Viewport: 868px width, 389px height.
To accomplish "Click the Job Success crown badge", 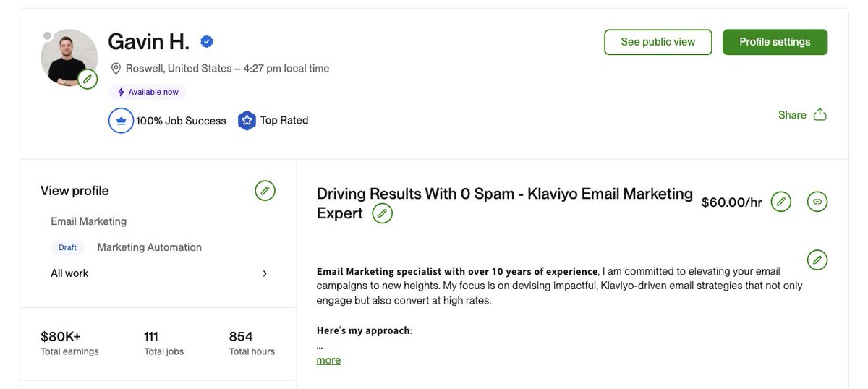I will (121, 121).
